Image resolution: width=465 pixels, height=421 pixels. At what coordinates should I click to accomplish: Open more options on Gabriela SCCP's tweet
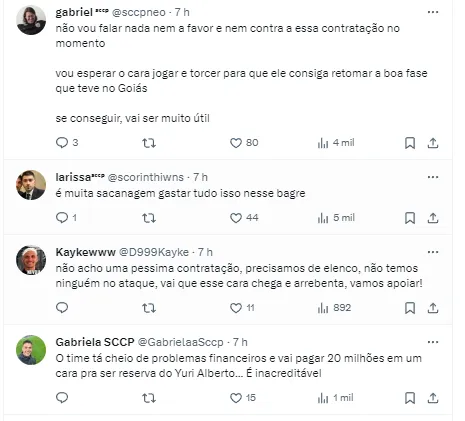tap(433, 342)
